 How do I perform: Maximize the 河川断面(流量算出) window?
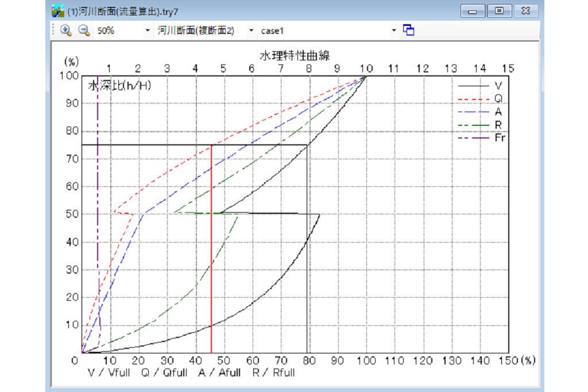(499, 11)
